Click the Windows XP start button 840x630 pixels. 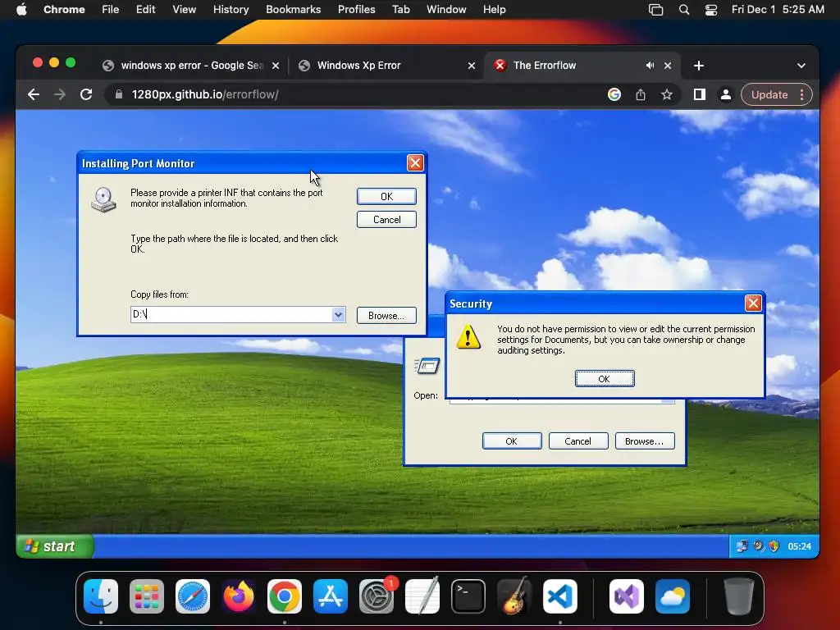pyautogui.click(x=55, y=546)
